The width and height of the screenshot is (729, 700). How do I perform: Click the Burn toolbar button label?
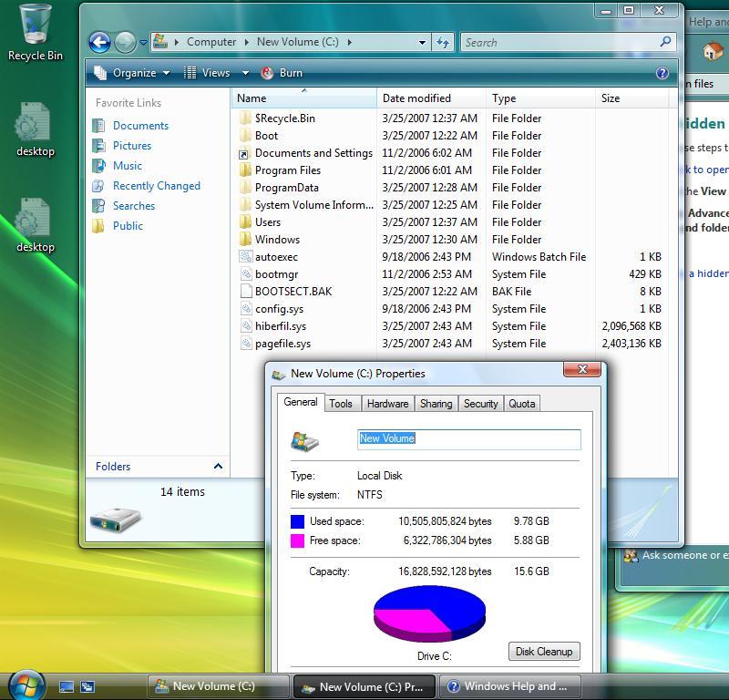tap(291, 73)
